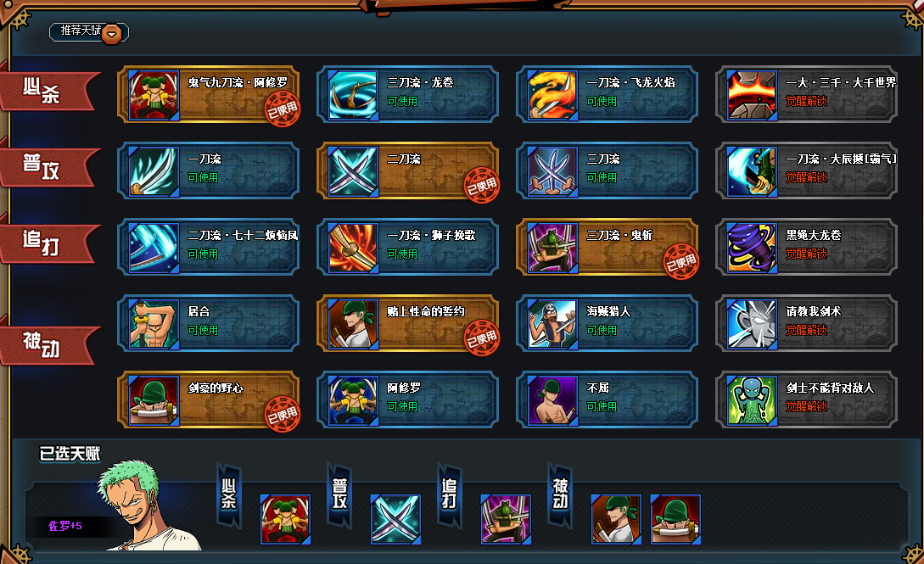
Task: Choose the 海贼猎人 passive icon
Action: coord(552,324)
